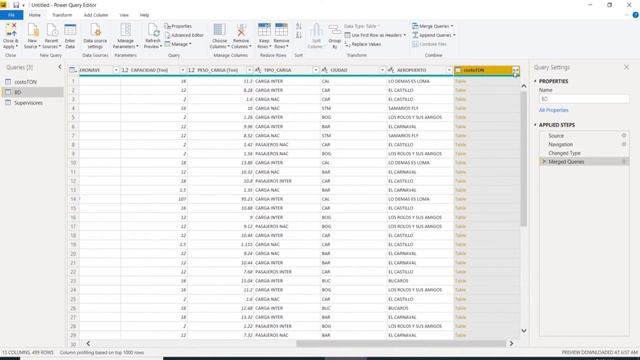
Task: Open Data source settings
Action: 95,36
